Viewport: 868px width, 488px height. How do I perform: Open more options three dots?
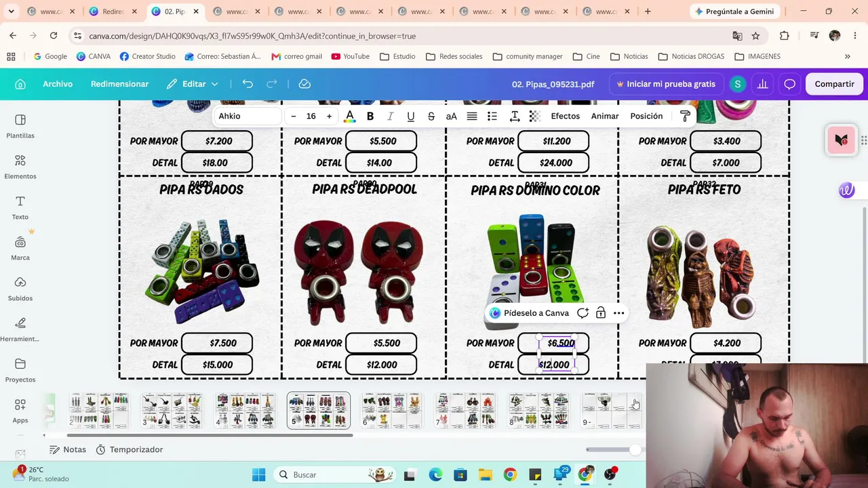(x=618, y=313)
